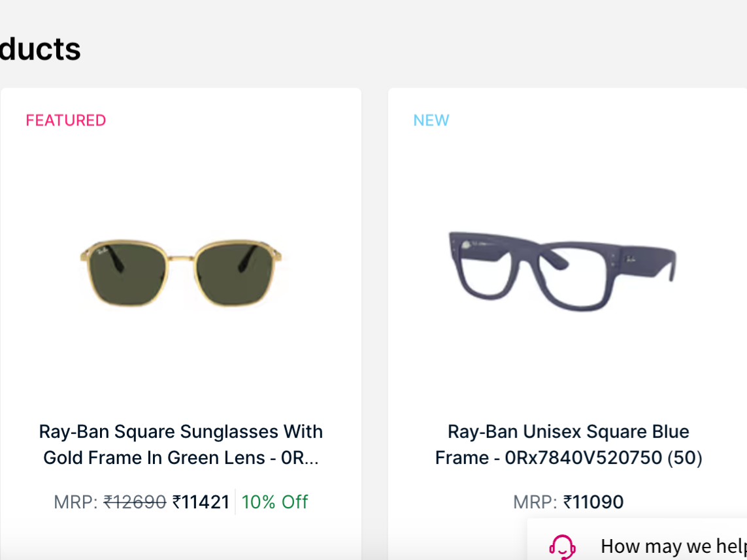Click the MRP label under the sunglasses
Viewport: 747px width, 560px height.
(75, 502)
